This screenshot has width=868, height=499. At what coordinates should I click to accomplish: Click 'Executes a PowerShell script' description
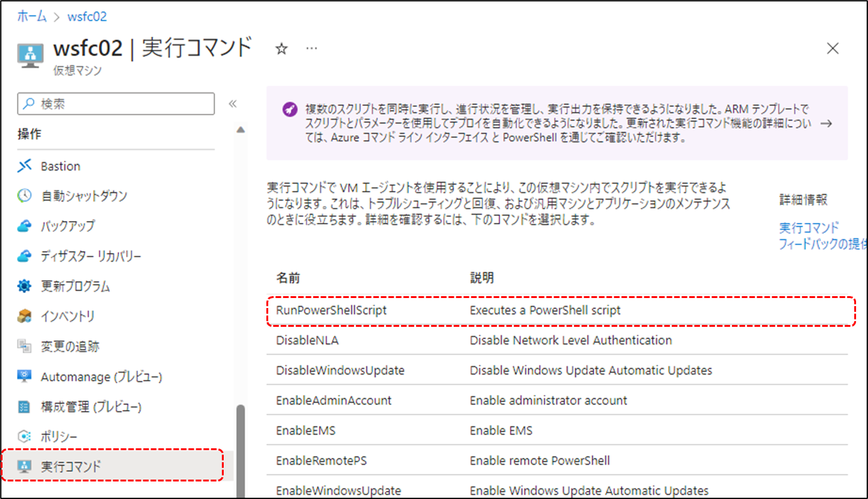point(545,310)
